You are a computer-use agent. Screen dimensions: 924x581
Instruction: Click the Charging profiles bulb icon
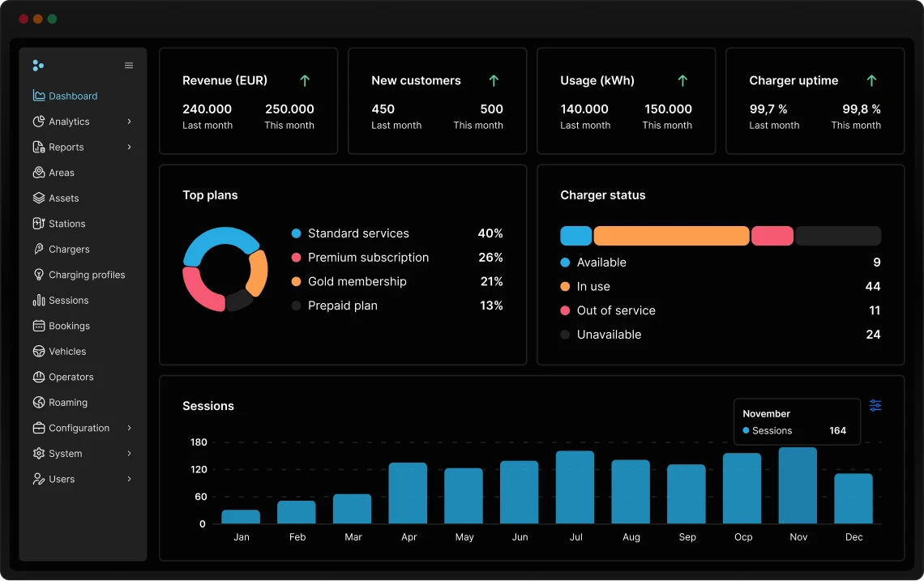pyautogui.click(x=39, y=275)
